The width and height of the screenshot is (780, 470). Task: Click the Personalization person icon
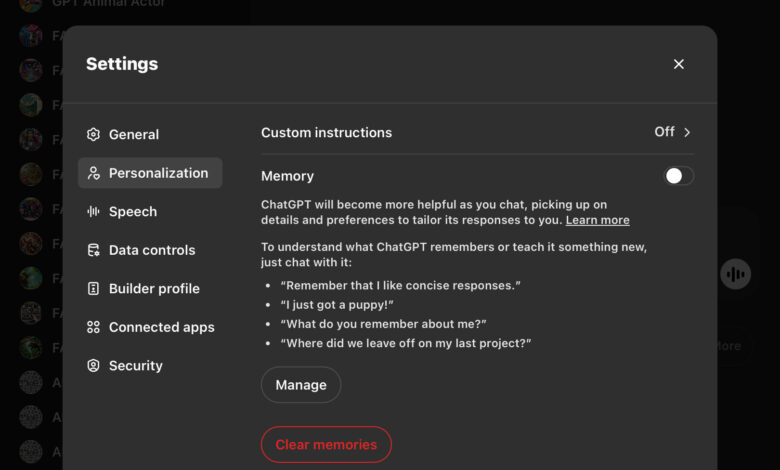tap(93, 173)
